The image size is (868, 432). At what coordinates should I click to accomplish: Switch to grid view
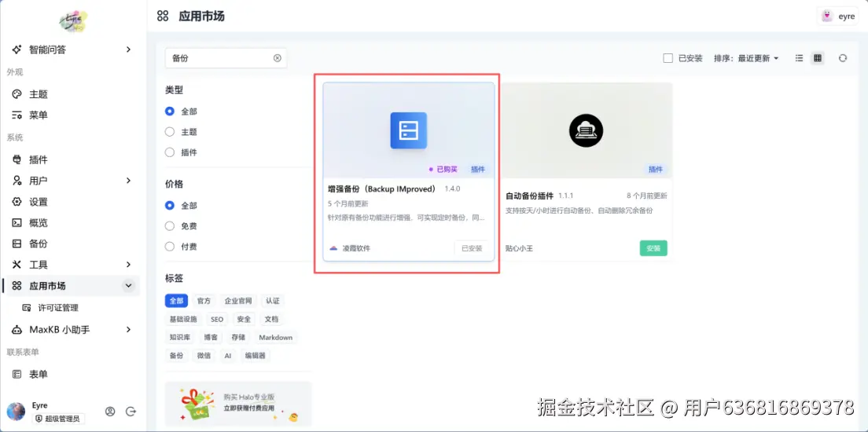pyautogui.click(x=817, y=58)
